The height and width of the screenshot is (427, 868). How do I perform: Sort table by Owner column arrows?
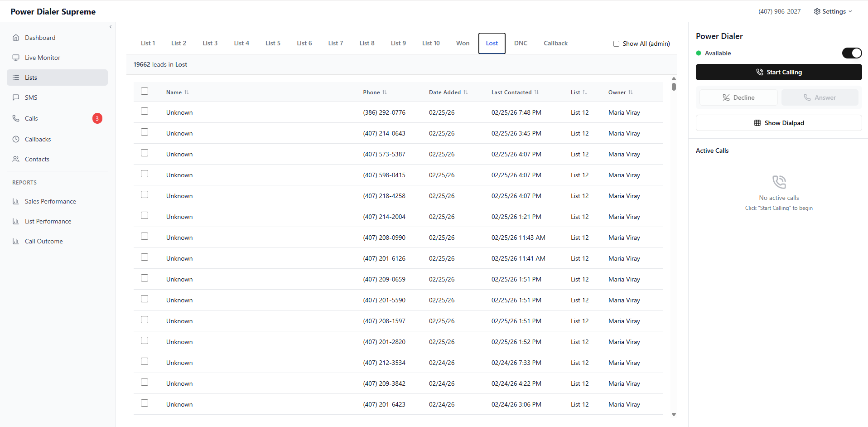[631, 92]
